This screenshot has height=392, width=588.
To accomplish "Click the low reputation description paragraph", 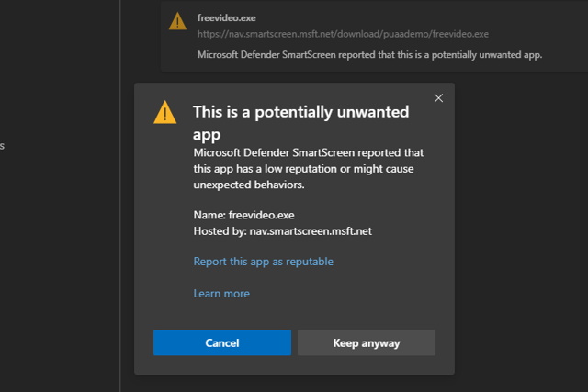I will tap(308, 169).
